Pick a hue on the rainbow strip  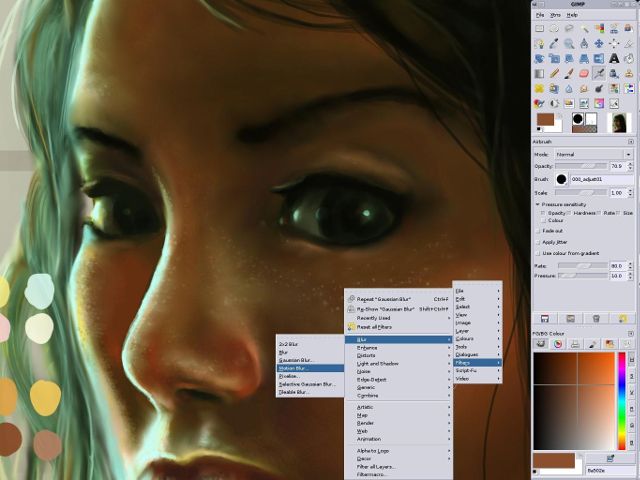(x=622, y=401)
